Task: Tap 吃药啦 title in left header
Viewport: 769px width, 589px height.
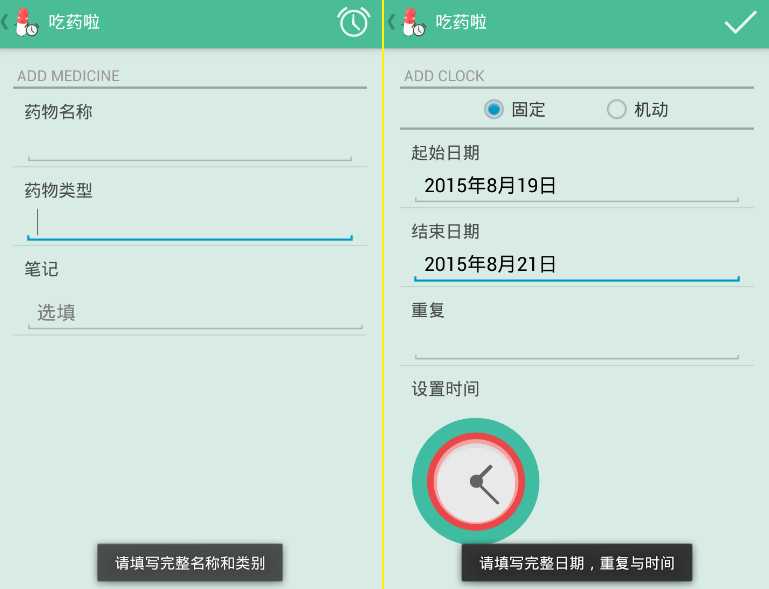Action: click(74, 22)
